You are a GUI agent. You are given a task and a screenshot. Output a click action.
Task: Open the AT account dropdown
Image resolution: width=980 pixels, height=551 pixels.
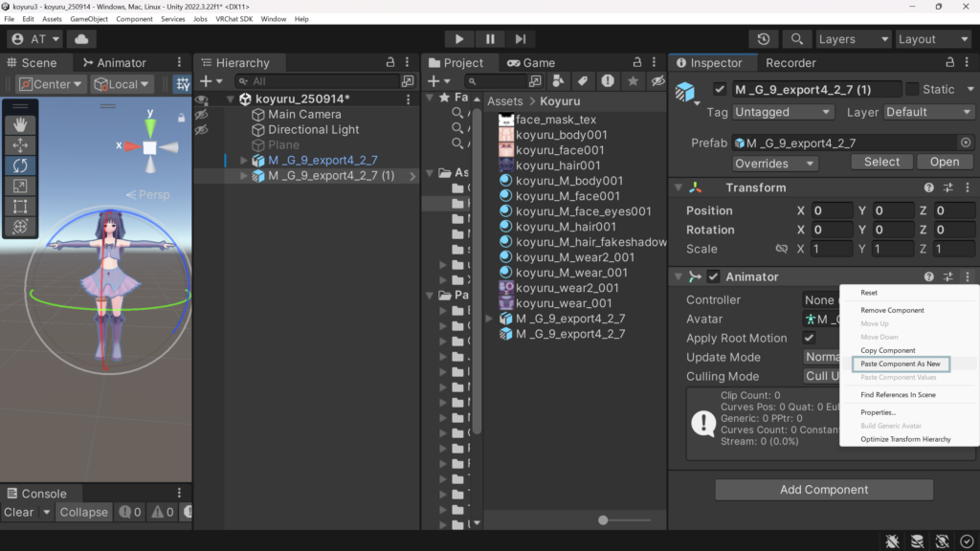click(35, 38)
